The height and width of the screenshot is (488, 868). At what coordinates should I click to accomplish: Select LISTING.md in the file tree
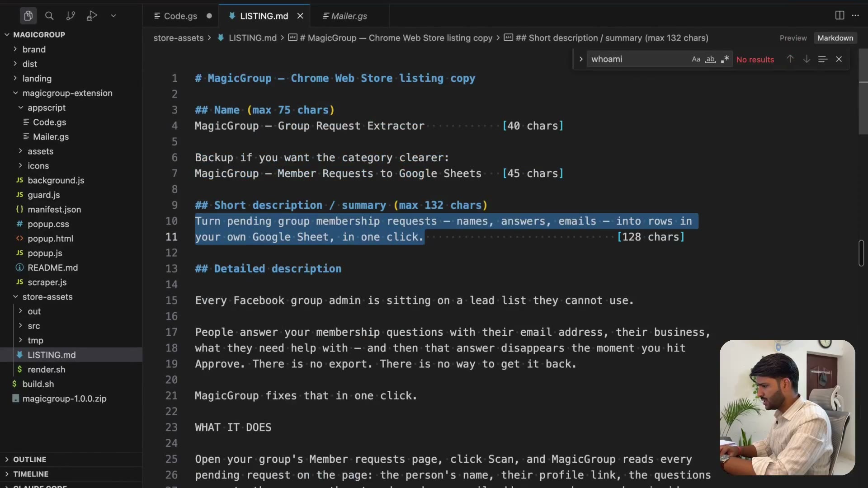tap(52, 355)
